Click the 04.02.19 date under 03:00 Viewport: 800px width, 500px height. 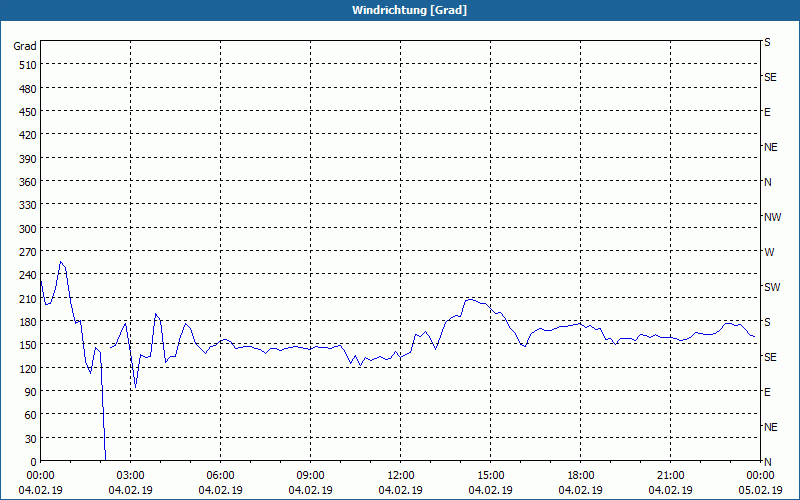pos(130,490)
